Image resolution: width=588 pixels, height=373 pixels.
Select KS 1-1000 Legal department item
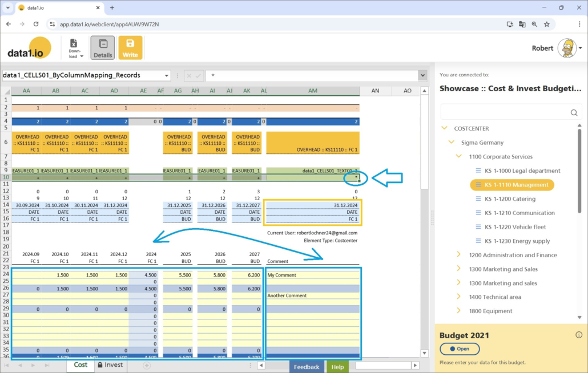pyautogui.click(x=522, y=171)
